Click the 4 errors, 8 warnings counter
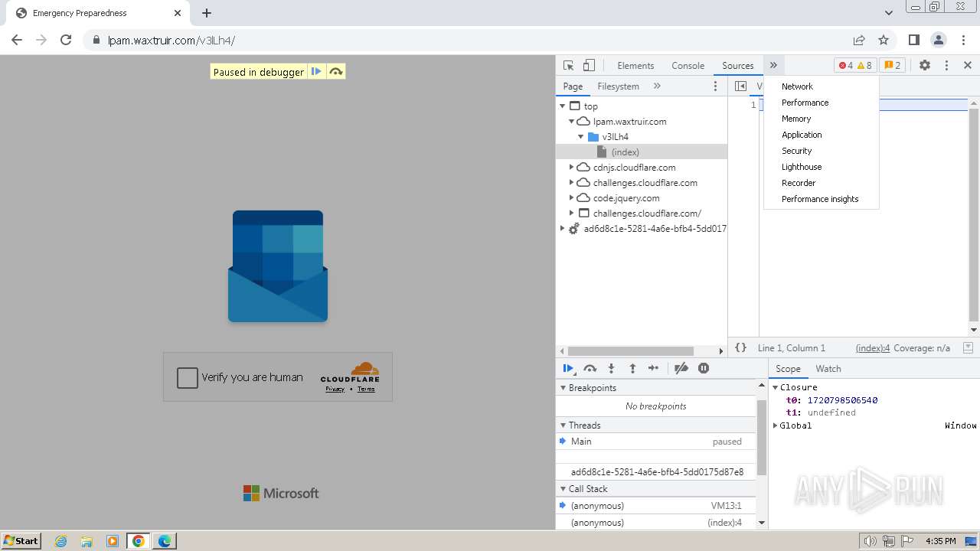Screen dimensions: 980x551 [x=855, y=65]
